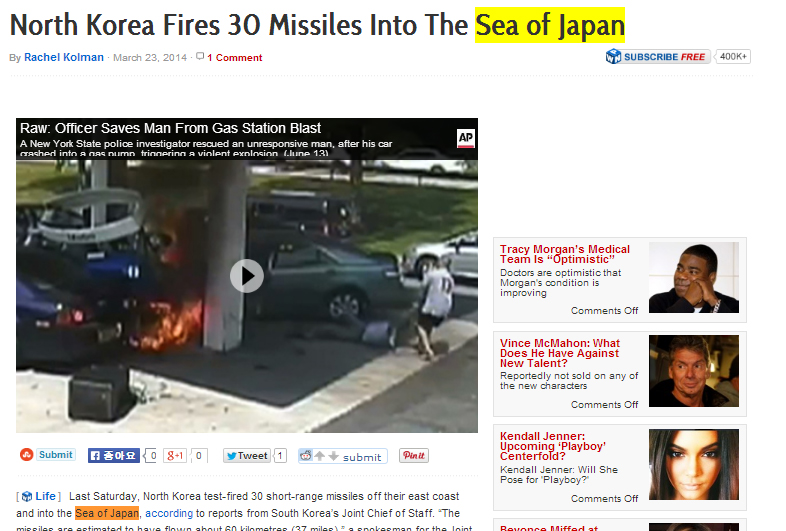786x531 pixels.
Task: Open the 'according' link in the article
Action: (x=169, y=513)
